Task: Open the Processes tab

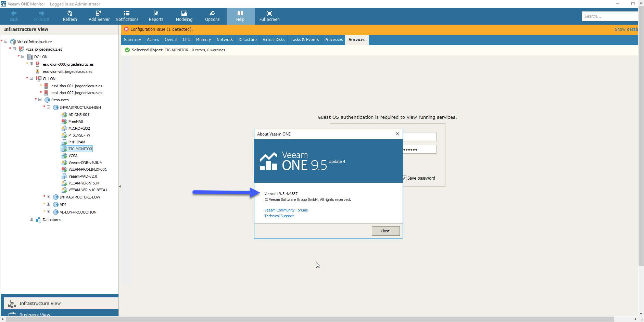Action: click(333, 40)
